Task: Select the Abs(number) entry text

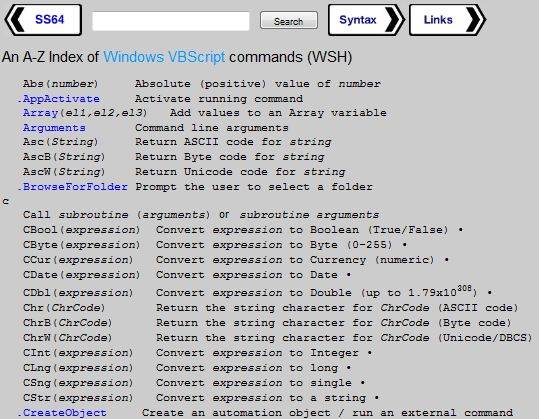Action: pos(60,84)
